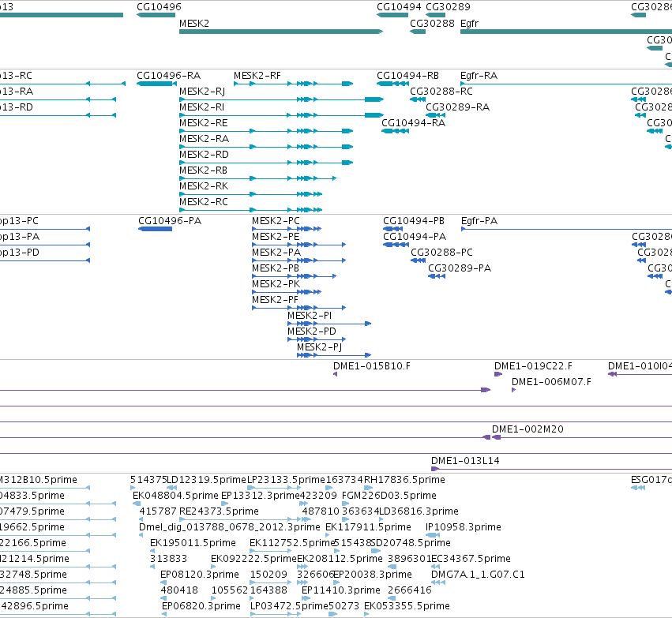
Task: Click the DME1-015B10.F clone label
Action: pos(372,366)
